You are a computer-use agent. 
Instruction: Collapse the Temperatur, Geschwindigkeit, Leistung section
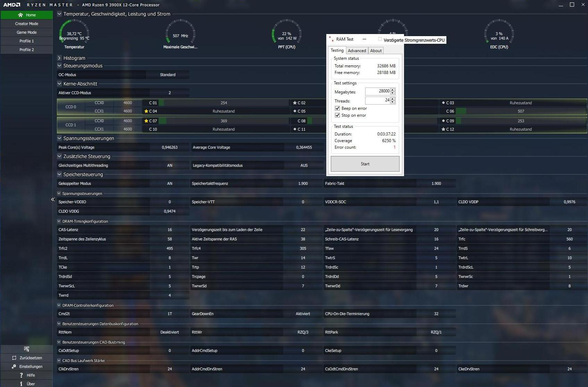tap(59, 14)
